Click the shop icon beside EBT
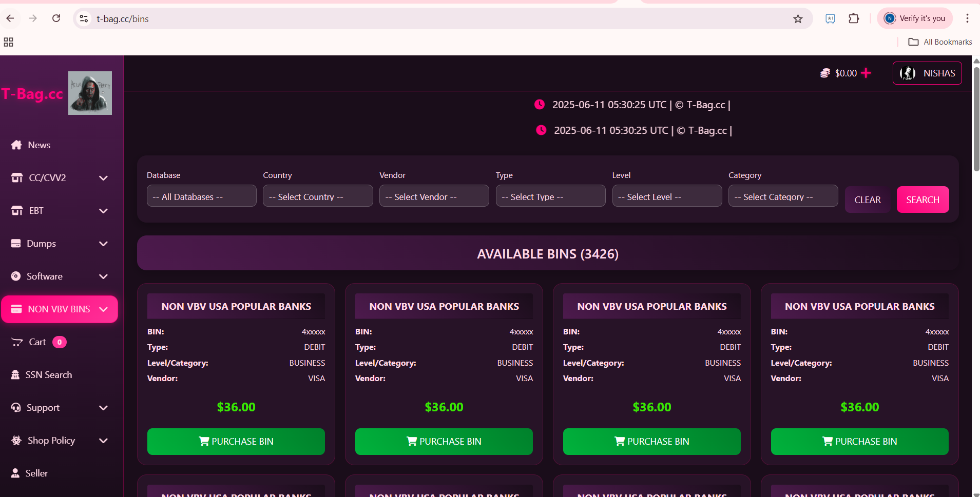 (x=17, y=210)
